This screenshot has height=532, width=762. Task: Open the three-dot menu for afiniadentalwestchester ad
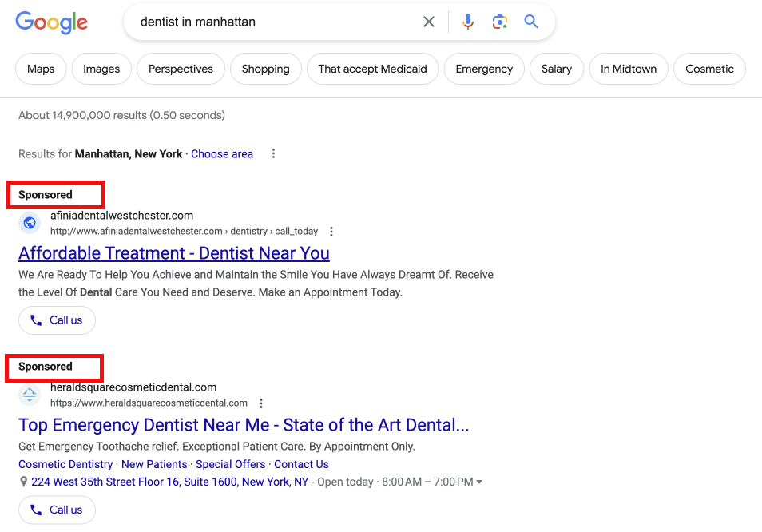point(331,232)
